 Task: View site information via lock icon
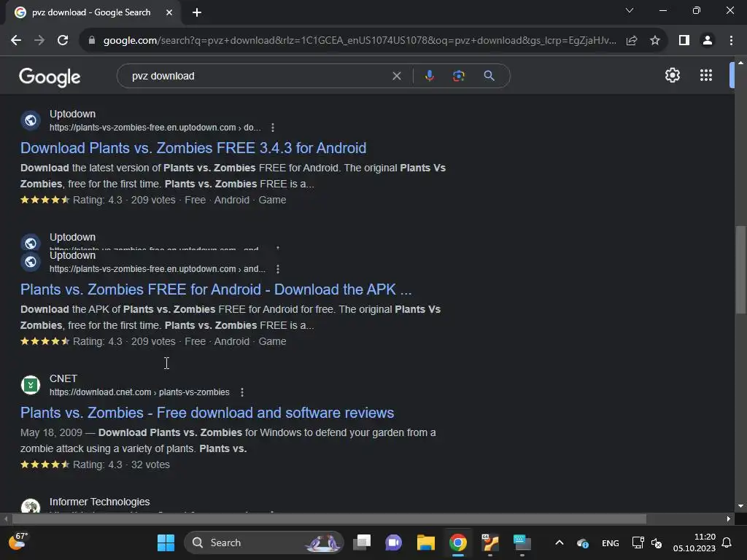point(92,41)
